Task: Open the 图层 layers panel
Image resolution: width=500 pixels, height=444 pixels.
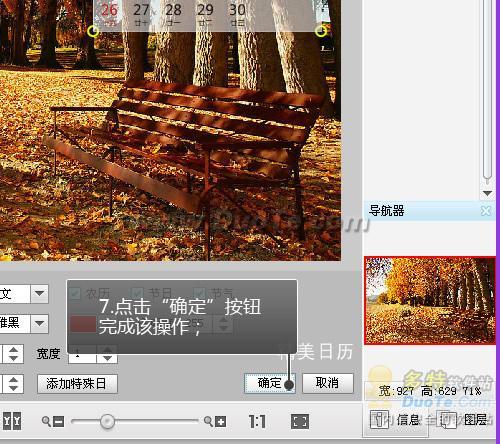Action: tap(464, 419)
